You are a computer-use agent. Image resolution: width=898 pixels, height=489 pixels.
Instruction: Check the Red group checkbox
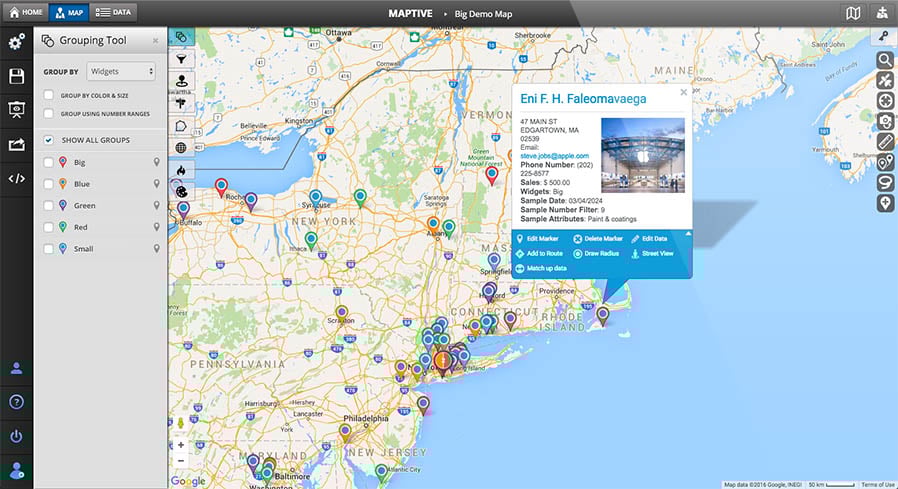(49, 227)
